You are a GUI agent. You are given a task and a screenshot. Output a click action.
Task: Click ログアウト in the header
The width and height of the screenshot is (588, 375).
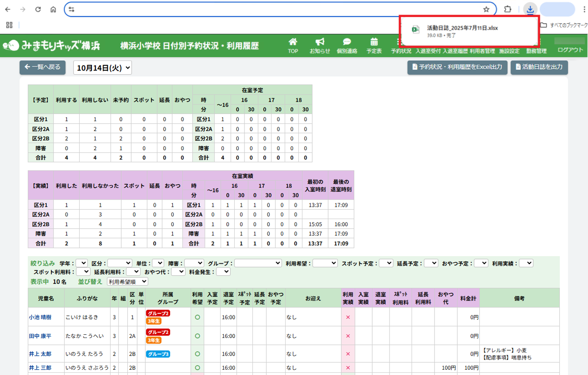570,50
